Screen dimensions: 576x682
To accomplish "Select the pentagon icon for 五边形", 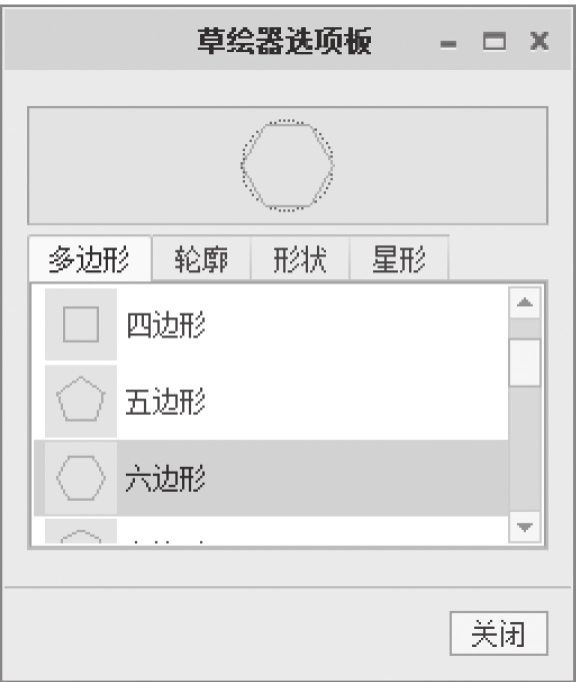I will 81,401.
